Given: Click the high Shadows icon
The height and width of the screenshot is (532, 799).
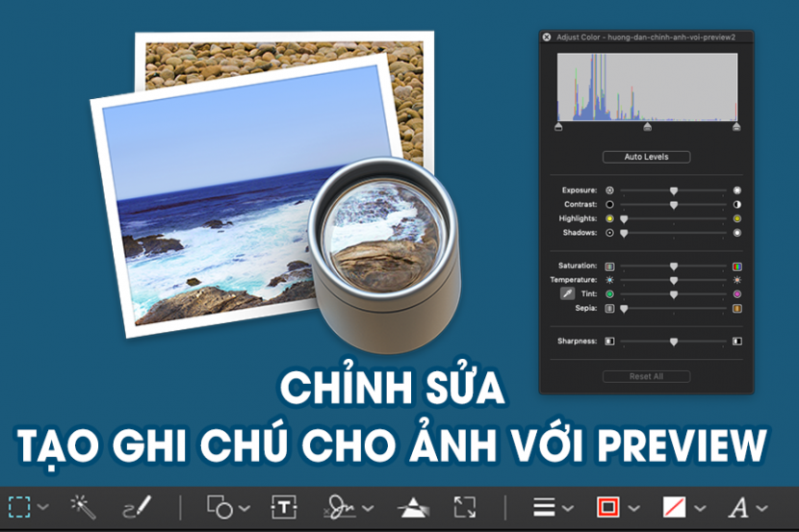Looking at the screenshot, I should coord(736,233).
